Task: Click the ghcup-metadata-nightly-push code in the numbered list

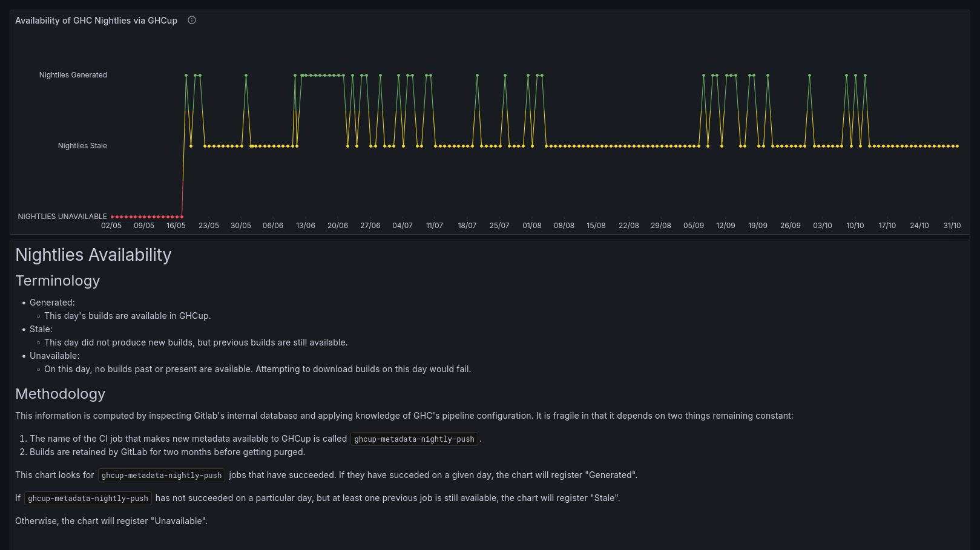Action: point(414,439)
